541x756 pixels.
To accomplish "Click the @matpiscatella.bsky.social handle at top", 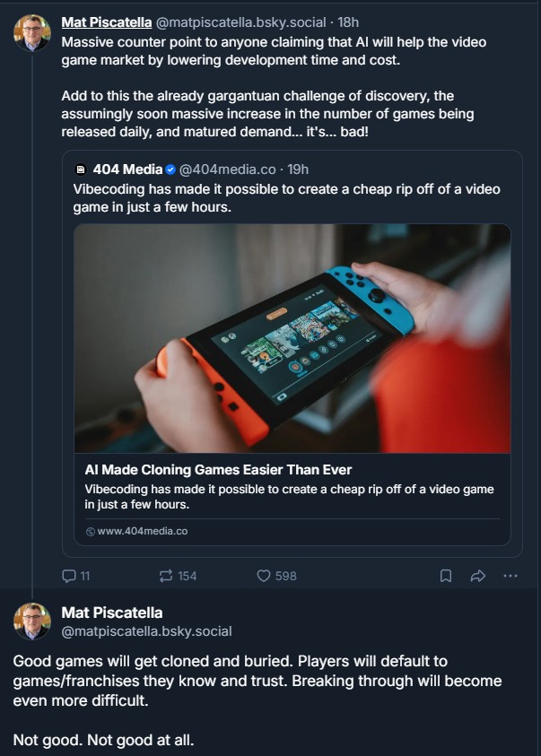I will (x=240, y=22).
